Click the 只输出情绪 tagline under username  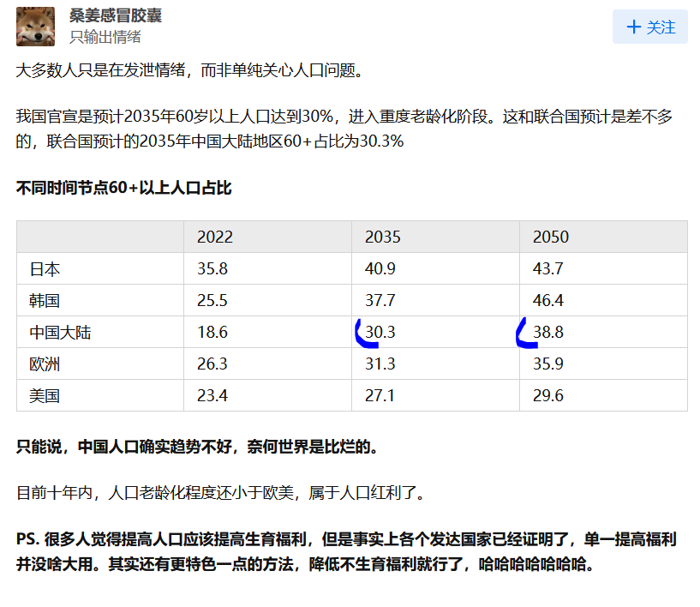[105, 37]
